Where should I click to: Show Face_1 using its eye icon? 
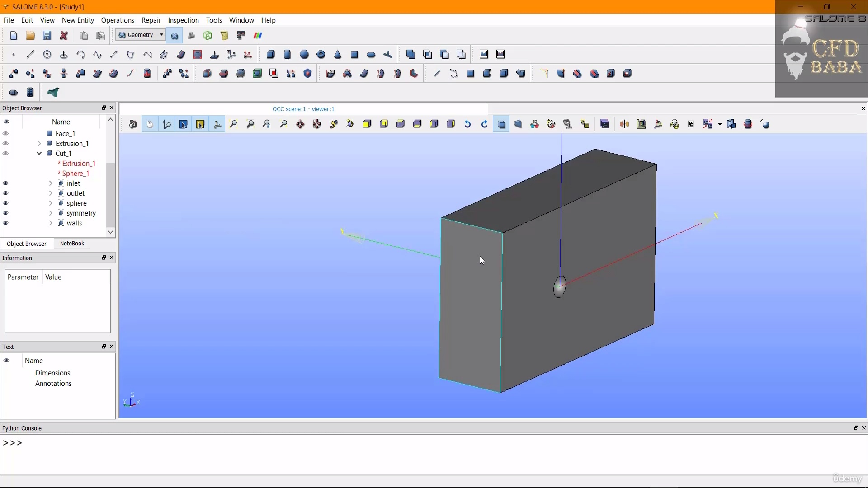[x=6, y=134]
